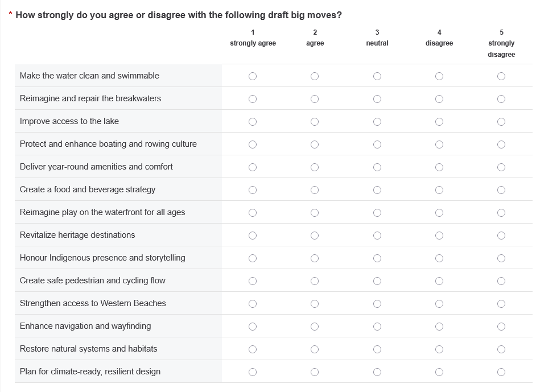The image size is (536, 392).
Task: Click the 'Improve access to the lake' label
Action: click(x=69, y=121)
